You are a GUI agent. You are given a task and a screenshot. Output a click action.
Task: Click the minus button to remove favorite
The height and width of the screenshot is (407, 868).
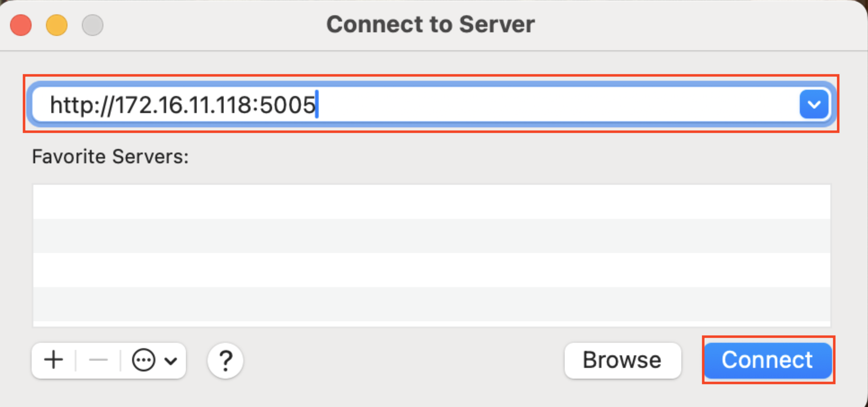pos(98,360)
